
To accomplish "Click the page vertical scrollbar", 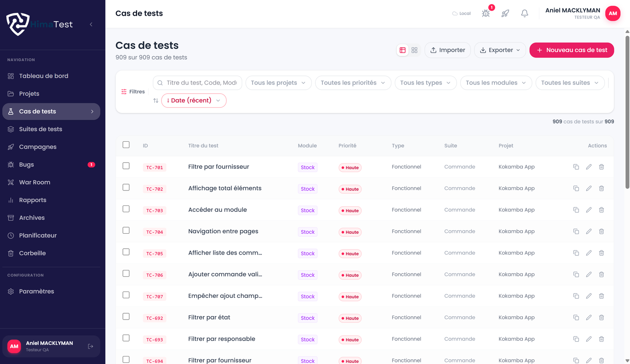I will point(627,113).
